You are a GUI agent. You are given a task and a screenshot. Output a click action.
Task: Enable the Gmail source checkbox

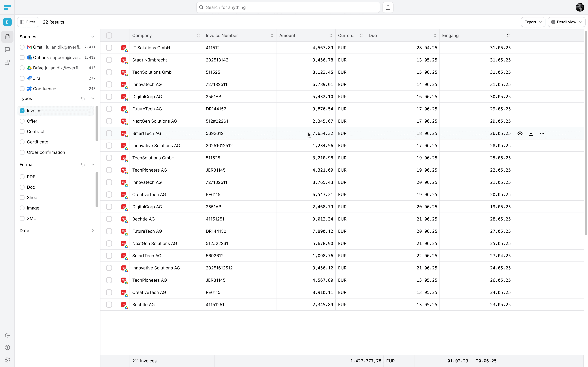coord(22,47)
